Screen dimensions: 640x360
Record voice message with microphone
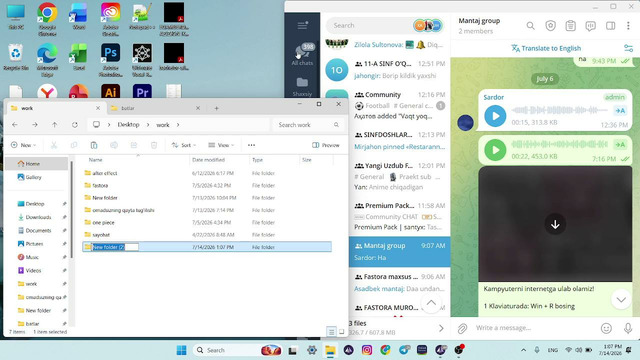click(628, 328)
